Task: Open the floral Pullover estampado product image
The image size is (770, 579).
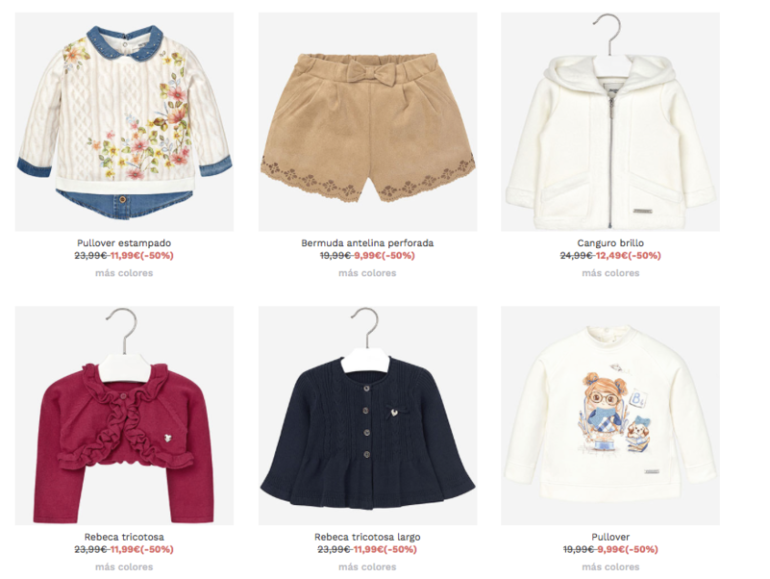Action: tap(124, 122)
